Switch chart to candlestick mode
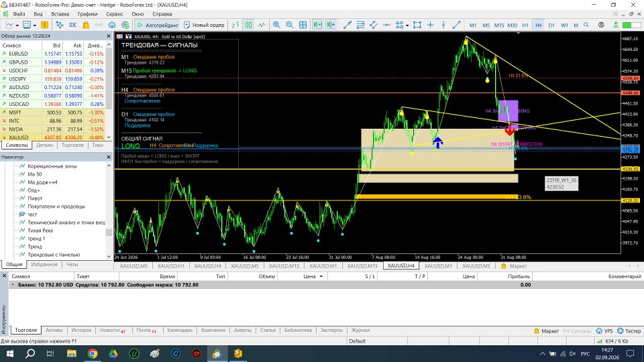This screenshot has height=362, width=644. coord(248,25)
